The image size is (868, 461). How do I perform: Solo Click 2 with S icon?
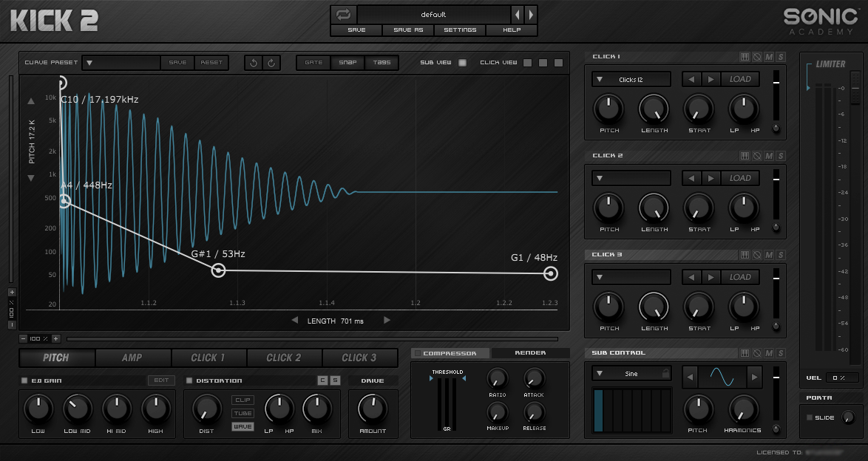(781, 156)
